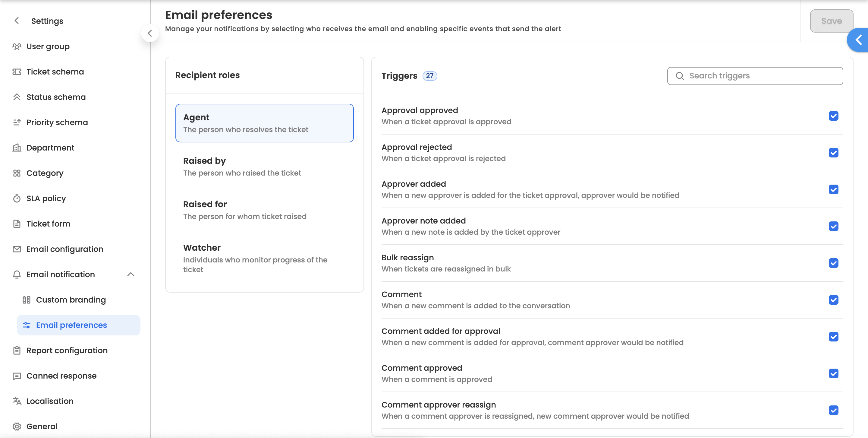Disable the Bulk reassign trigger checkbox
This screenshot has width=868, height=438.
[x=833, y=263]
